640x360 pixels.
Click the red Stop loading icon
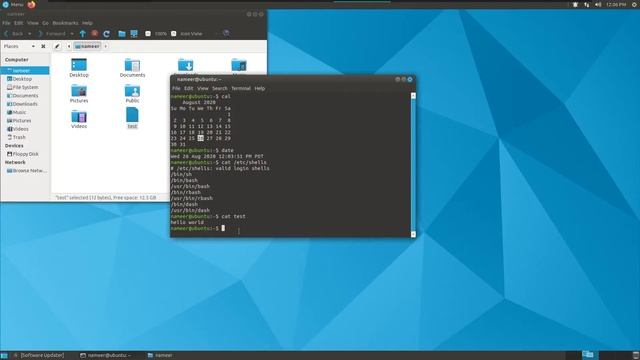tap(95, 33)
